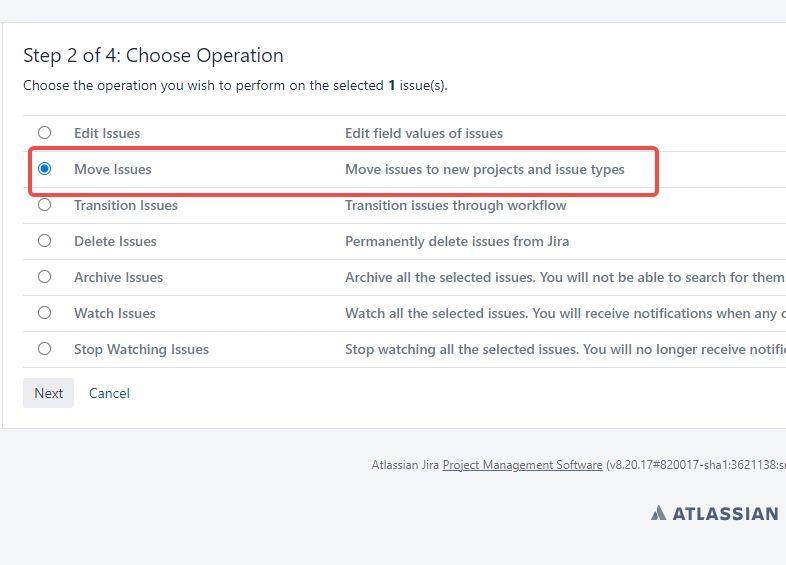
Task: Click the Edit Issues label
Action: coord(107,133)
